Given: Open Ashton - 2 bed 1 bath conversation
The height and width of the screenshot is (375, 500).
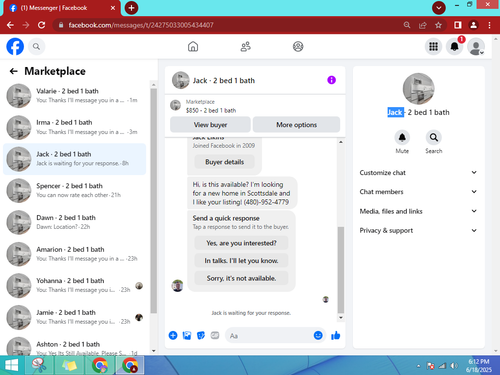Looking at the screenshot, I should 75,346.
